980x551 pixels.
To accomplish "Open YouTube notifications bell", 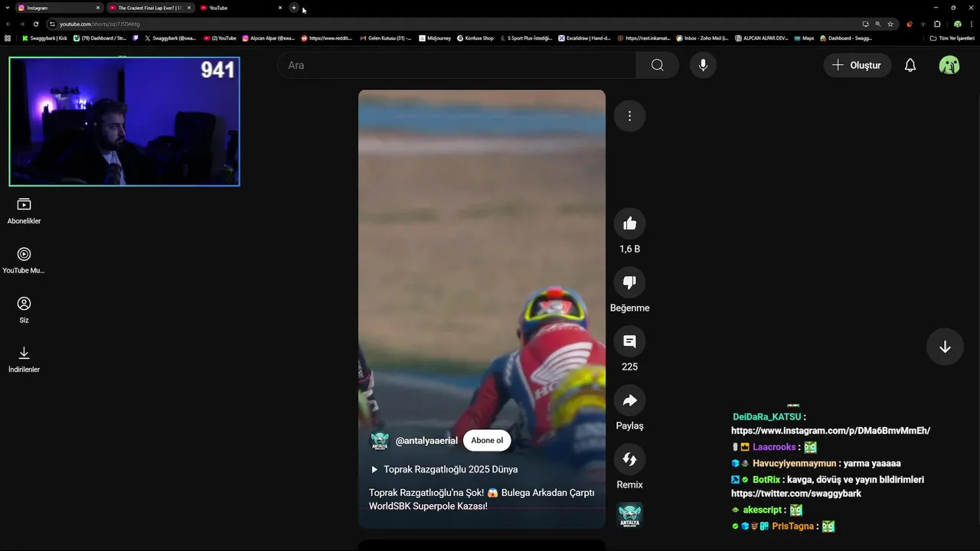I will click(910, 65).
